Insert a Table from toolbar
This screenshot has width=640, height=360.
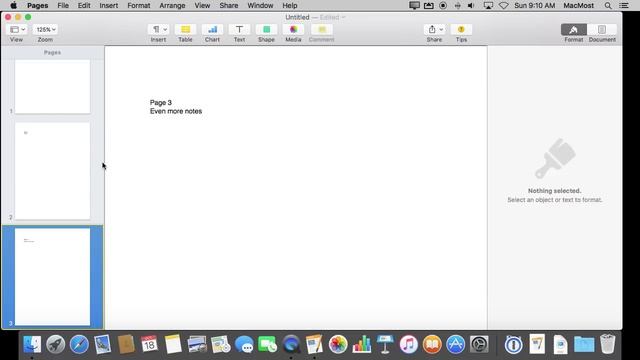coord(185,29)
